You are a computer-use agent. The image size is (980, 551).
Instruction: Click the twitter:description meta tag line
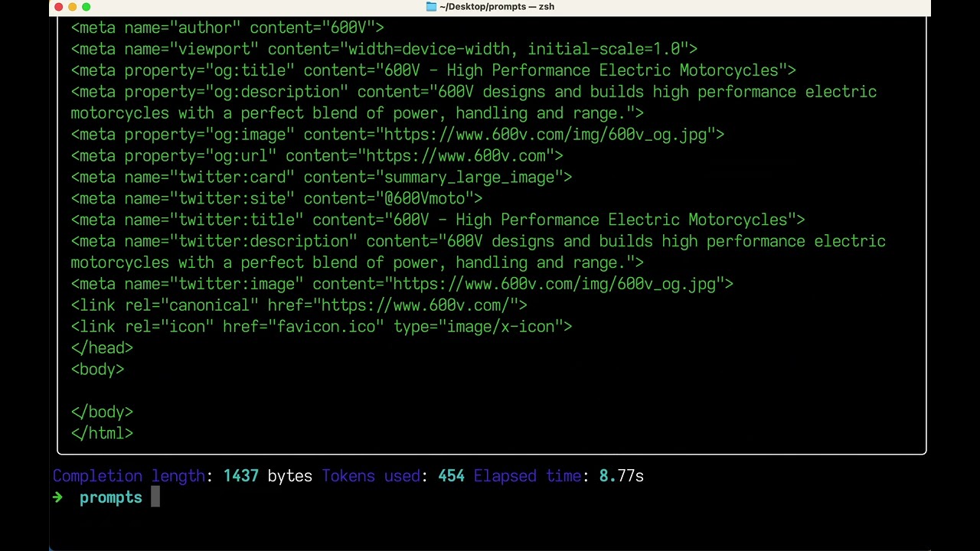click(479, 252)
